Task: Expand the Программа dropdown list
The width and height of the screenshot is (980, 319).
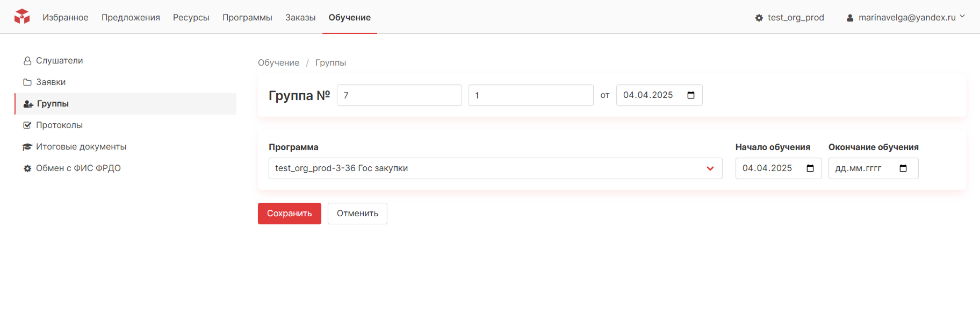Action: (710, 168)
